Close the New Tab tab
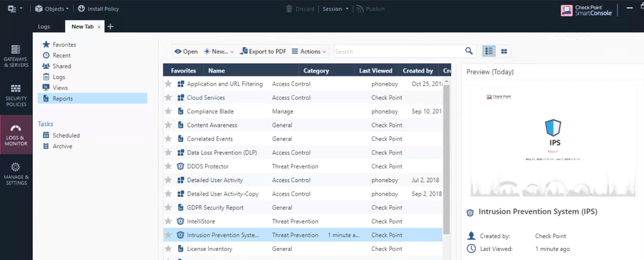Screen dimensions: 644x260 click(99, 26)
